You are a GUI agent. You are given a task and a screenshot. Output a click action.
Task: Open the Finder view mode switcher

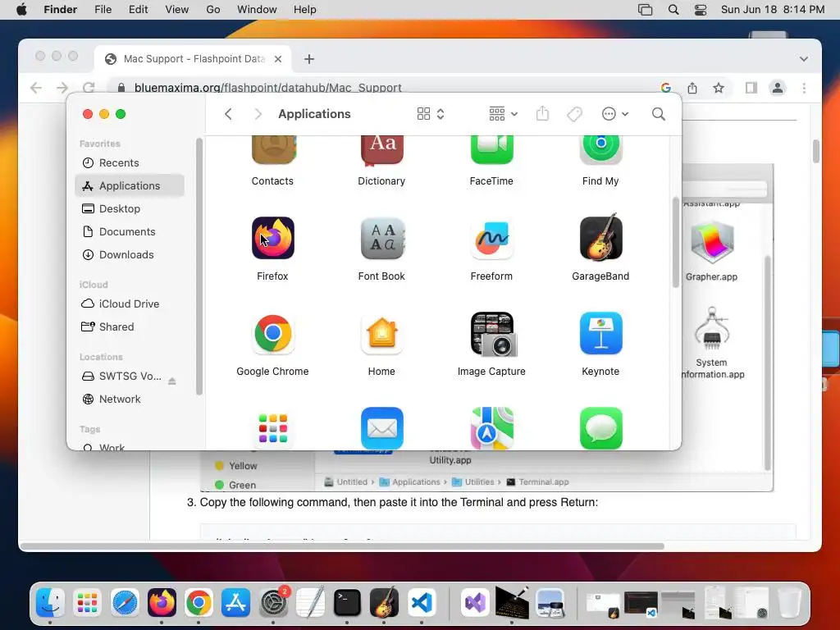[430, 113]
